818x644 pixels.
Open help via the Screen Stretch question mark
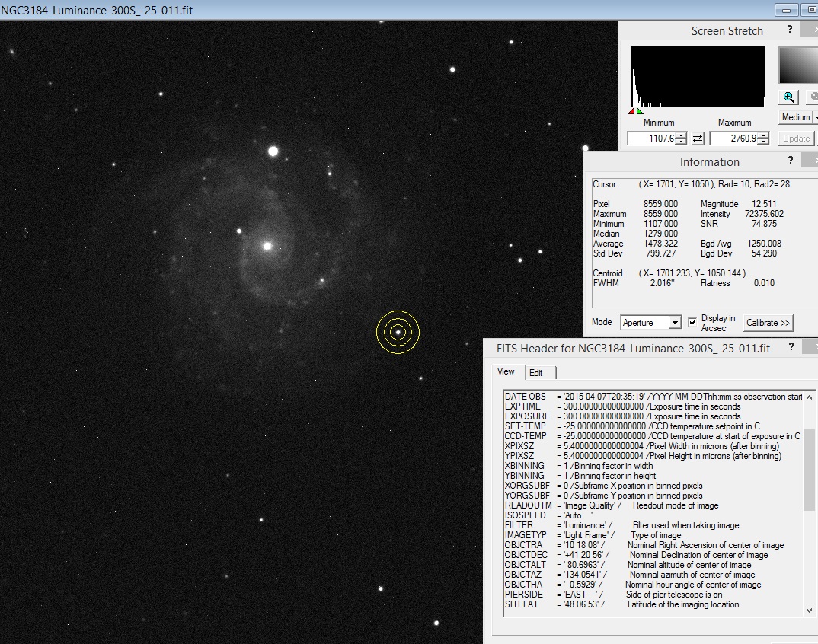[x=790, y=28]
